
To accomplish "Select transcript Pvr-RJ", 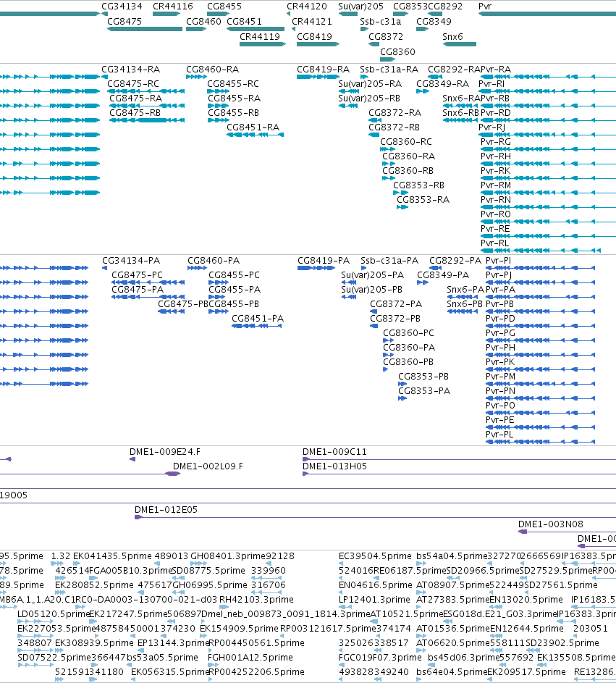I will coord(492,127).
